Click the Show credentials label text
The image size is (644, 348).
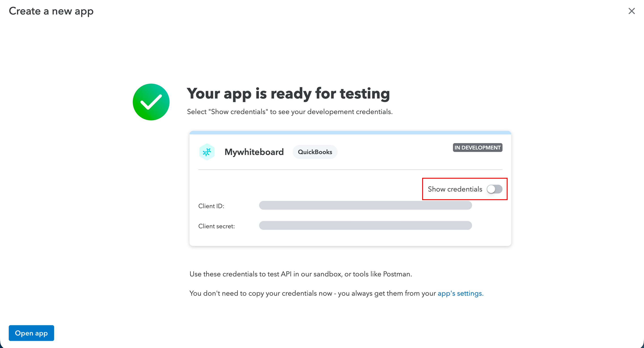(455, 189)
